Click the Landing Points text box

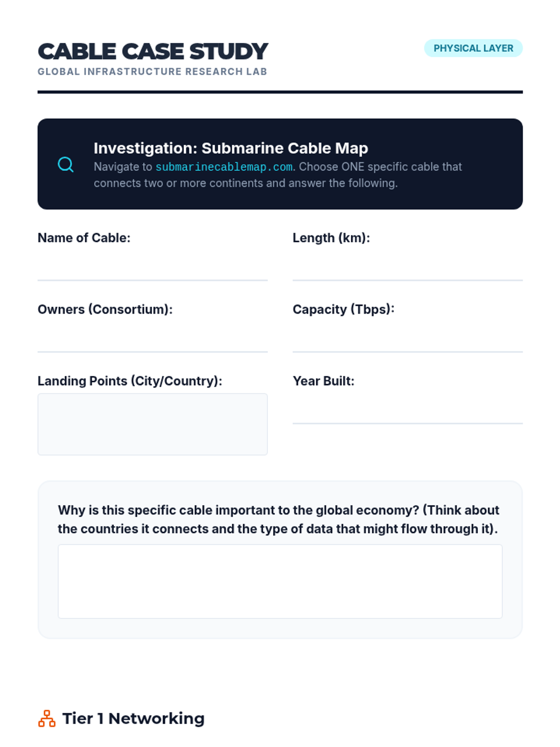pyautogui.click(x=153, y=424)
